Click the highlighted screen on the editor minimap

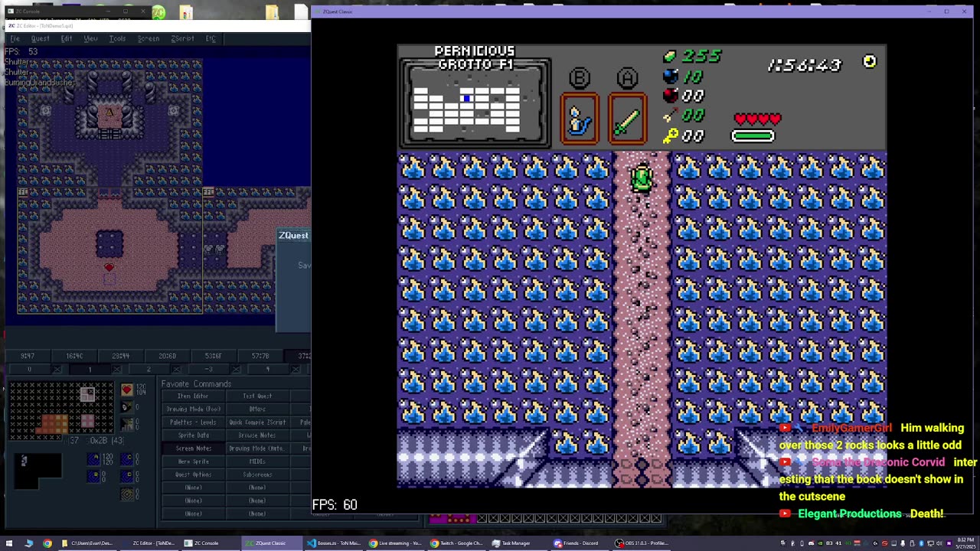pyautogui.click(x=87, y=394)
